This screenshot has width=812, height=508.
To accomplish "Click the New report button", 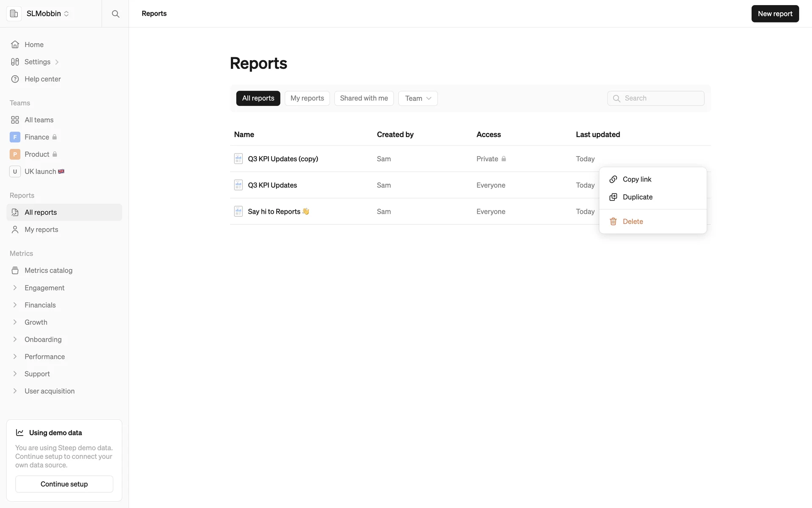I will [775, 14].
